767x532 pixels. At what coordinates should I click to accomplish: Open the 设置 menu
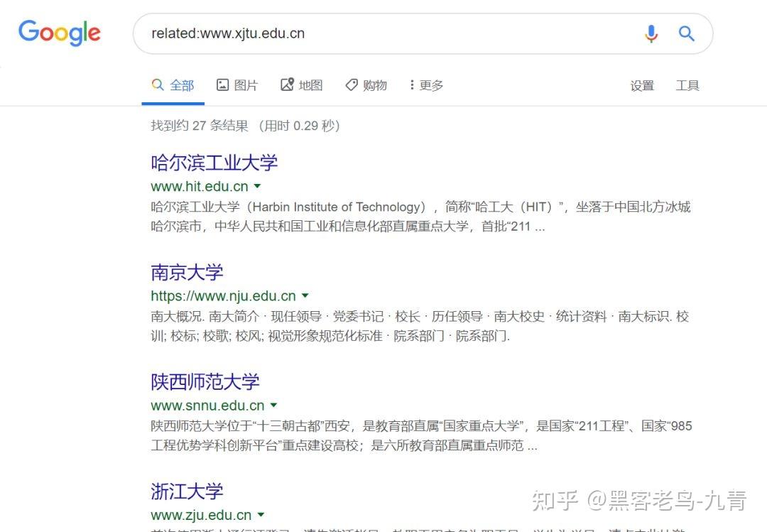pos(642,85)
